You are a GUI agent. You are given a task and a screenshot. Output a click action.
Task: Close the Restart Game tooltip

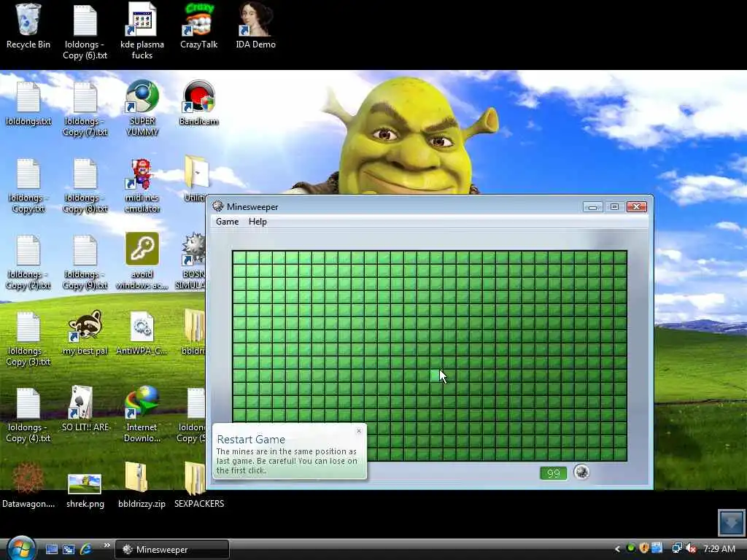pos(359,431)
